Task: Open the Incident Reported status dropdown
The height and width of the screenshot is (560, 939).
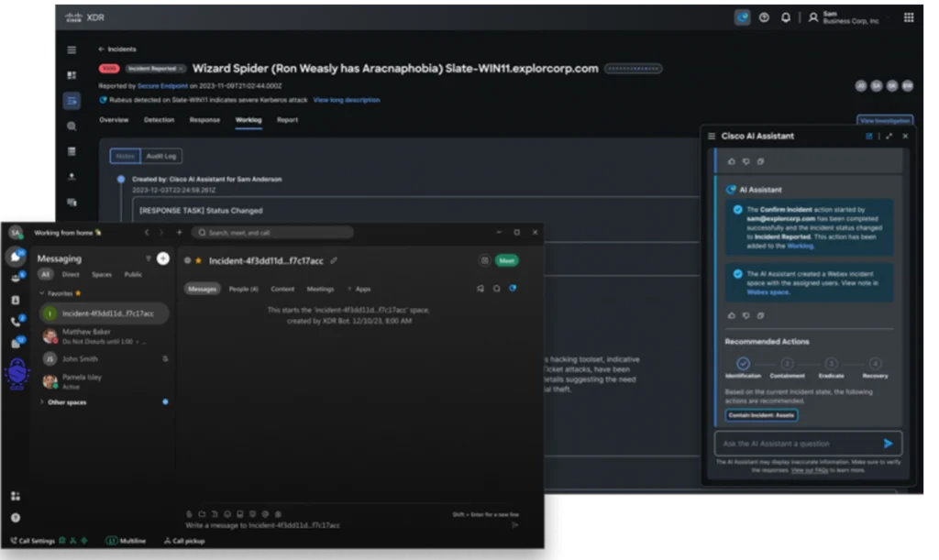Action: pyautogui.click(x=155, y=69)
